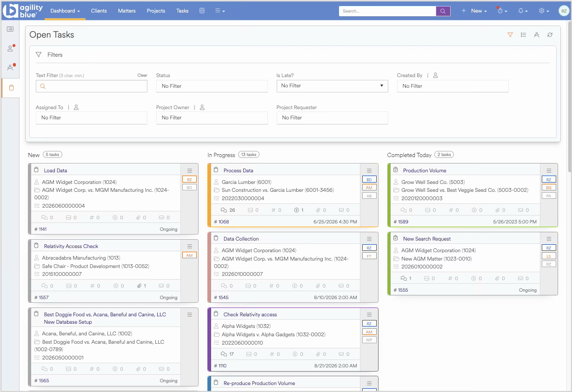Toggle the AM assignee badge on Relativity Access Check

(189, 255)
